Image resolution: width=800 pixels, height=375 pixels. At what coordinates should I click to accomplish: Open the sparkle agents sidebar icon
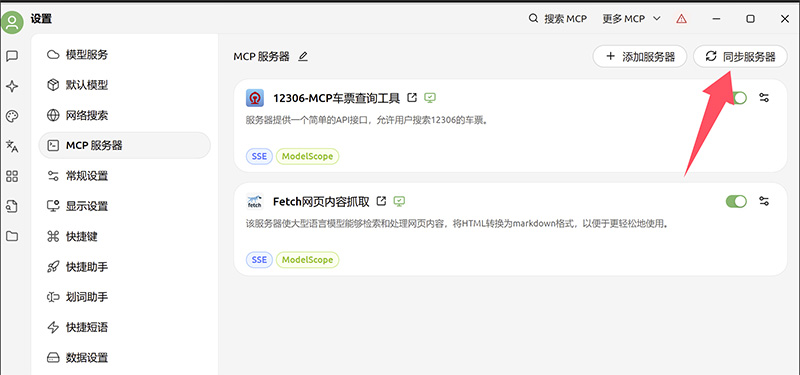12,86
